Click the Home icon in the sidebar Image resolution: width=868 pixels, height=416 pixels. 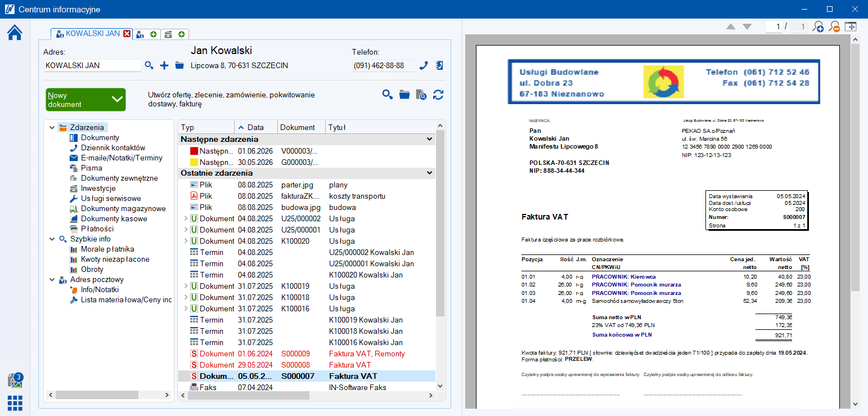(x=15, y=33)
